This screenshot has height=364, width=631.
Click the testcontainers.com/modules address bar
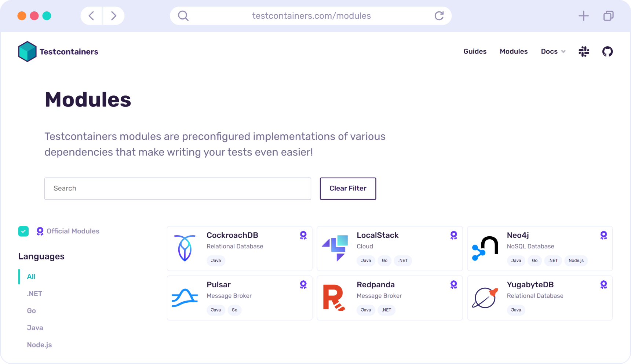click(x=311, y=16)
